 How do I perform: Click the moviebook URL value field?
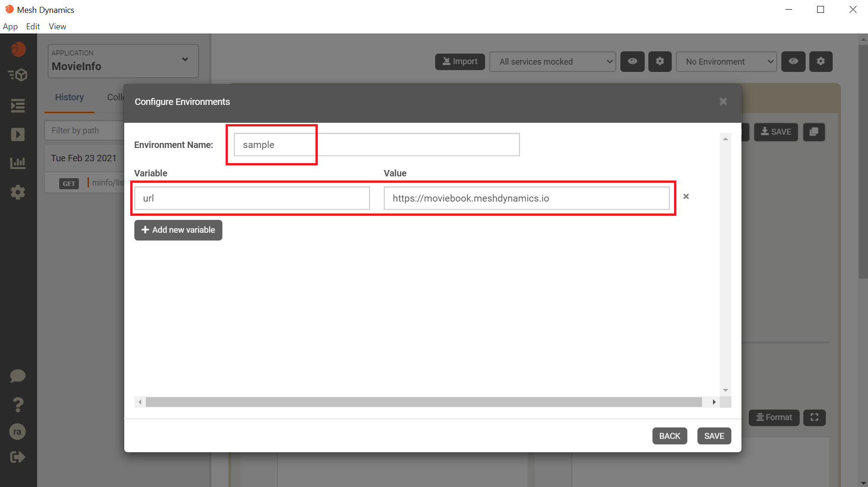pyautogui.click(x=527, y=198)
